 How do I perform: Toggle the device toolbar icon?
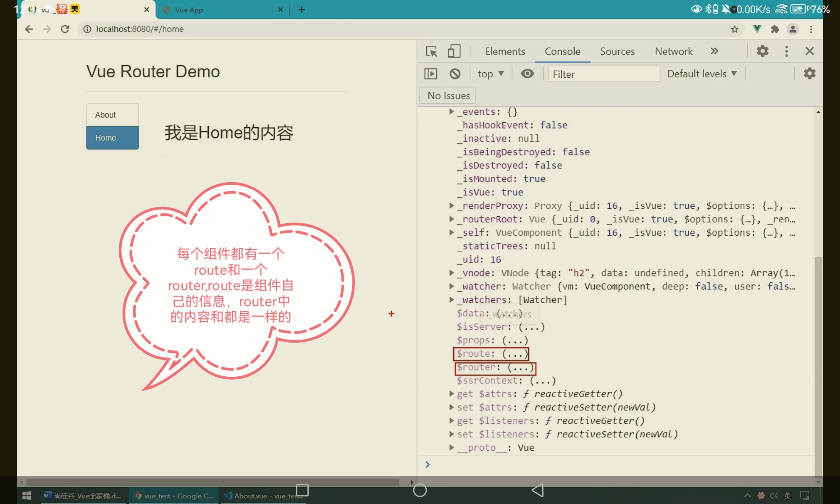(454, 51)
